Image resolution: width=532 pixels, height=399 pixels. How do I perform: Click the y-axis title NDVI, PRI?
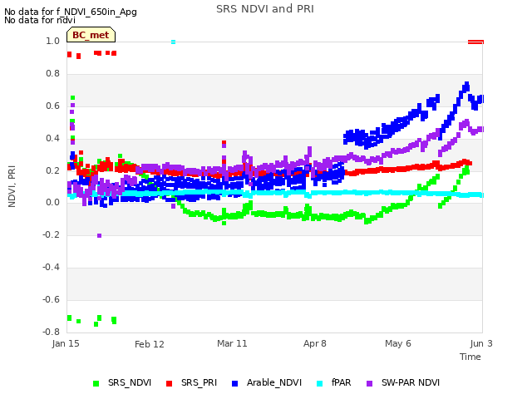[x=12, y=186]
